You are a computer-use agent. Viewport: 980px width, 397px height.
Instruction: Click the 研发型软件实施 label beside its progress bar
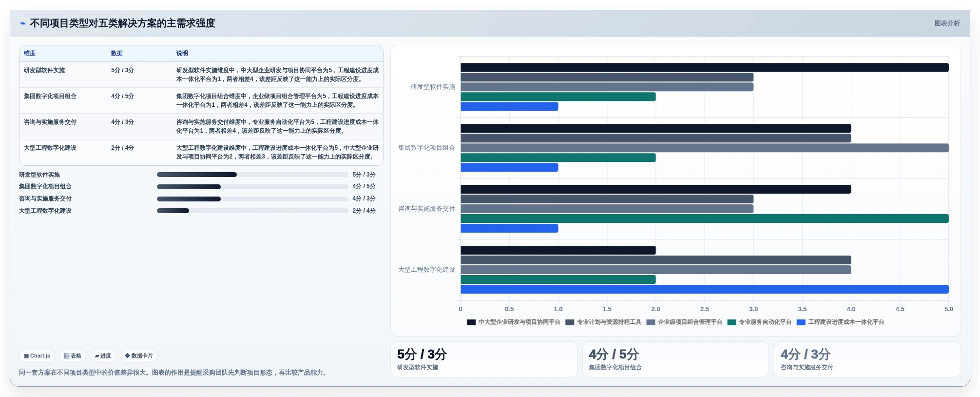[39, 175]
